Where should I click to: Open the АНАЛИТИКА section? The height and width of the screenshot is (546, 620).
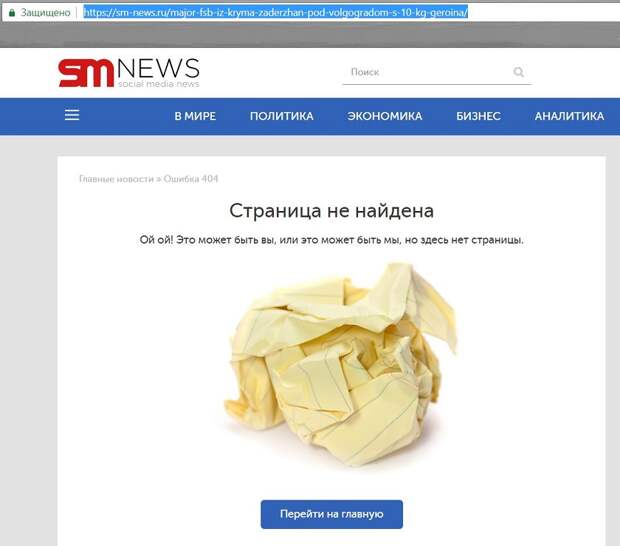pos(569,116)
